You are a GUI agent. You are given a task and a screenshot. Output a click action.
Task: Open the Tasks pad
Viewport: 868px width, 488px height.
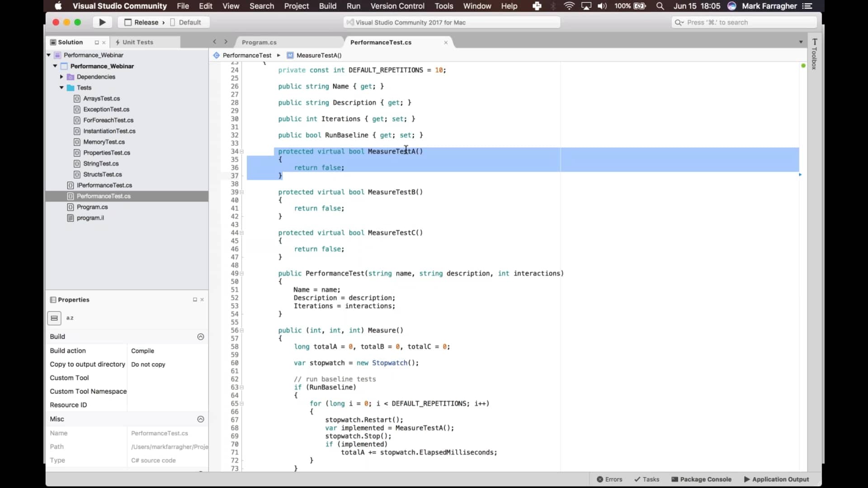pyautogui.click(x=646, y=479)
